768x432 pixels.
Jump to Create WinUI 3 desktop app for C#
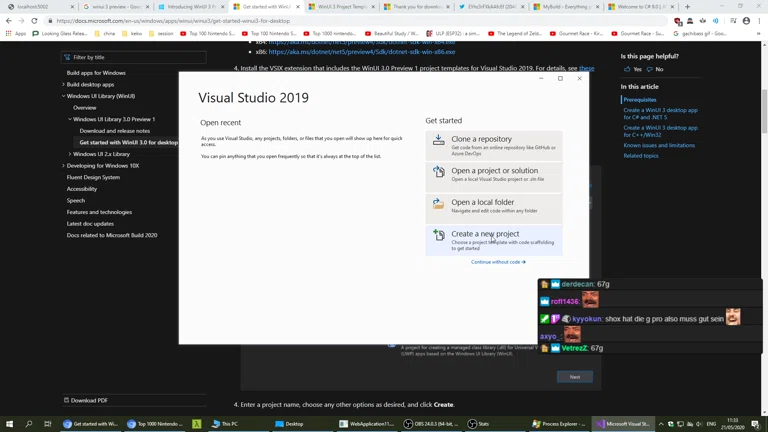pos(660,114)
